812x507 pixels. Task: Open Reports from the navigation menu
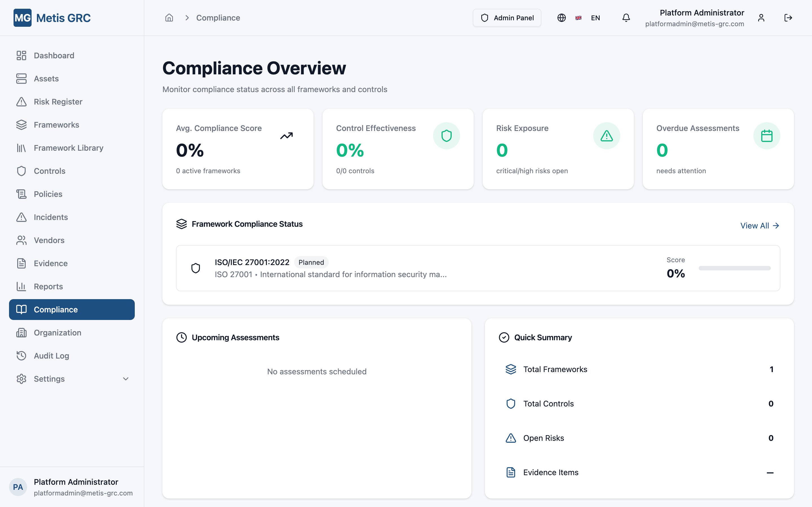48,286
